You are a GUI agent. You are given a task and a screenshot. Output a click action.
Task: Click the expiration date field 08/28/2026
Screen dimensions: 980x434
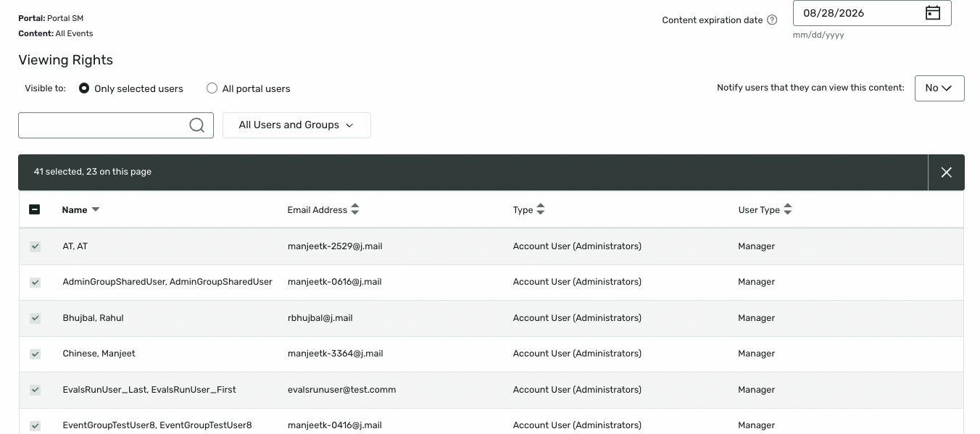click(x=872, y=13)
